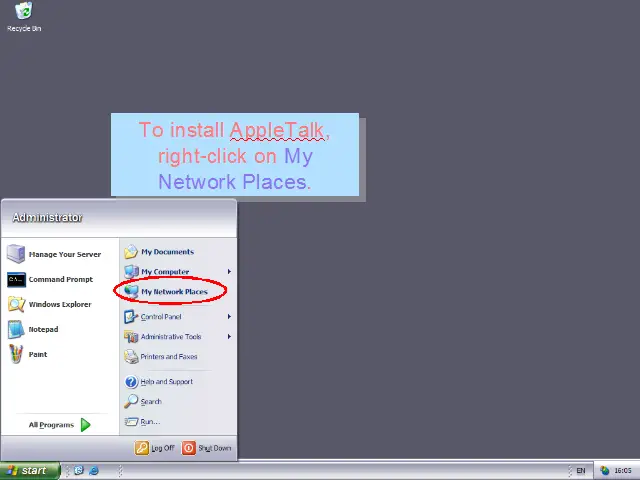The width and height of the screenshot is (640, 480).
Task: Click the Run... label text
Action: coord(150,422)
